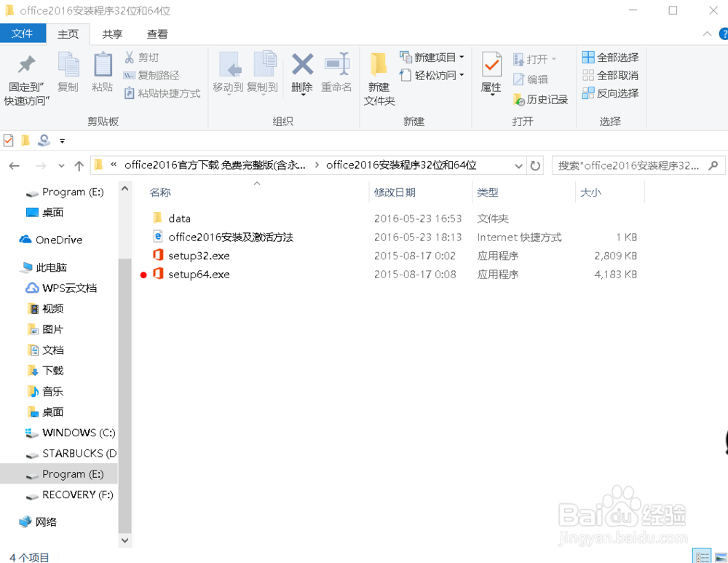Click new folder icon in quick access toolbar

[25, 141]
